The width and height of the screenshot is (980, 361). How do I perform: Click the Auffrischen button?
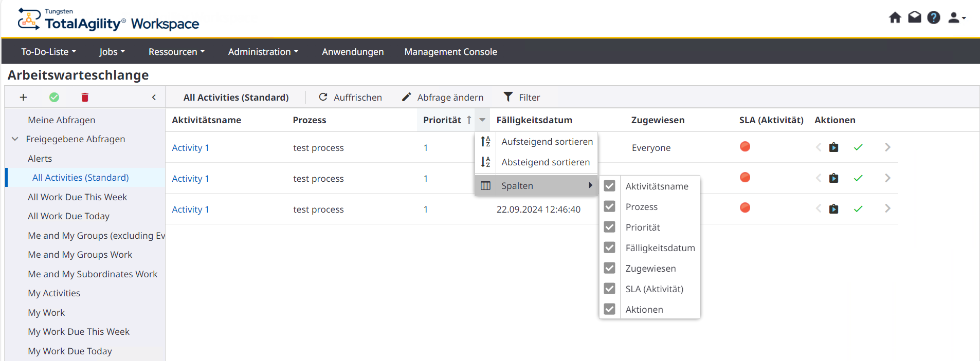pos(351,98)
